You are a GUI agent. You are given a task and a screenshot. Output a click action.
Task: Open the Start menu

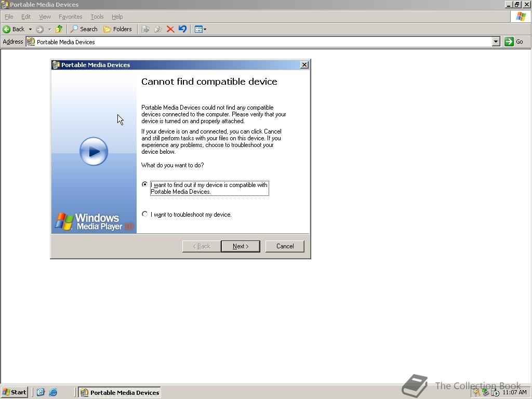pos(14,392)
